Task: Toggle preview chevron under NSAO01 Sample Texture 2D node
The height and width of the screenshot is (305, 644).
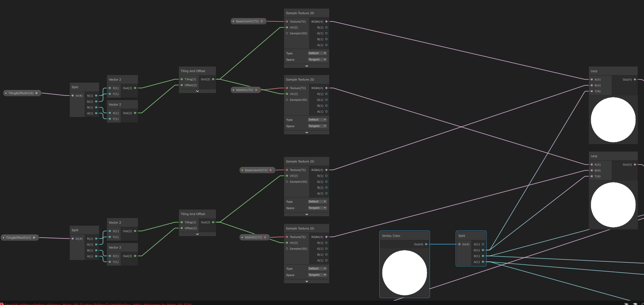Action: [307, 132]
